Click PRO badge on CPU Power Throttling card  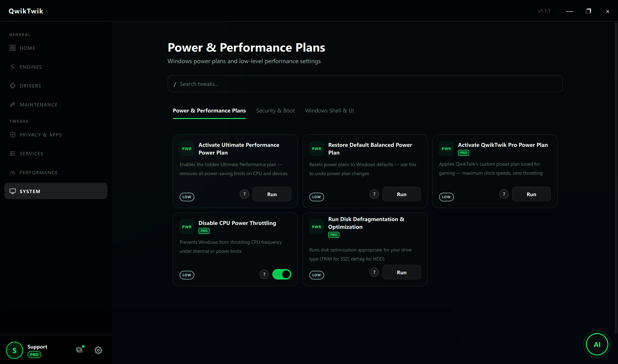click(x=204, y=231)
